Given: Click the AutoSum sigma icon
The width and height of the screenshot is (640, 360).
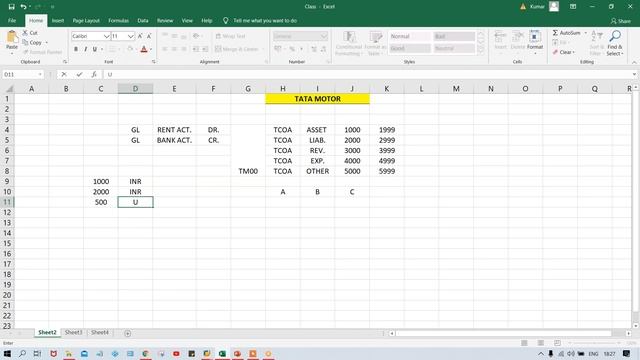Looking at the screenshot, I should [x=555, y=33].
